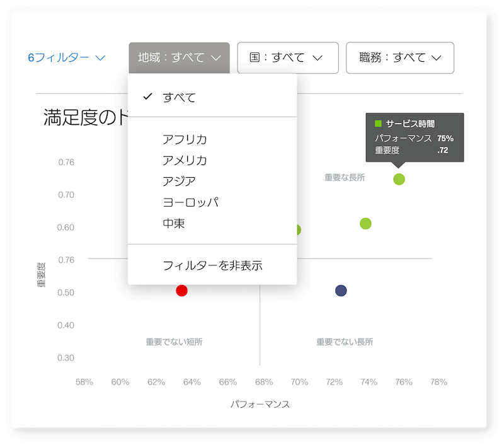Click the red data point on chart
Image resolution: width=504 pixels, height=445 pixels.
point(181,291)
